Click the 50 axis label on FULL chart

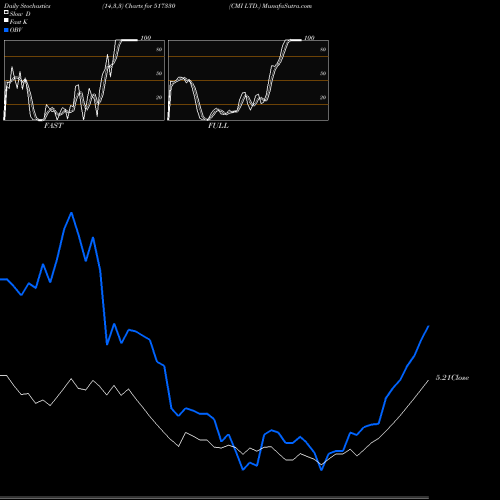(323, 73)
